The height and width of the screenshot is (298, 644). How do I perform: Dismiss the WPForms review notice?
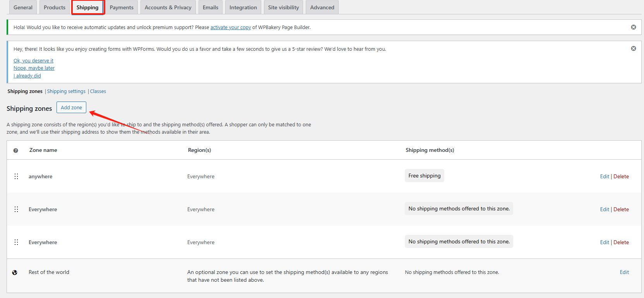click(x=634, y=48)
